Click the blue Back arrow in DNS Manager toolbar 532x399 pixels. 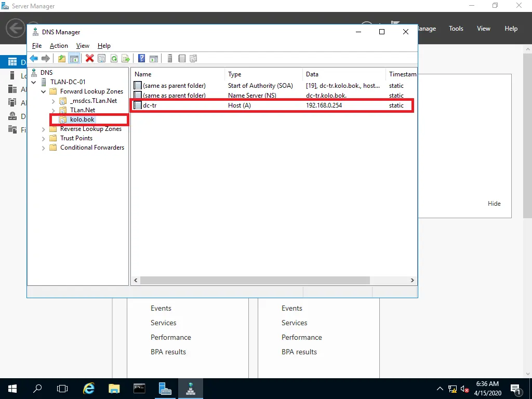coord(34,59)
